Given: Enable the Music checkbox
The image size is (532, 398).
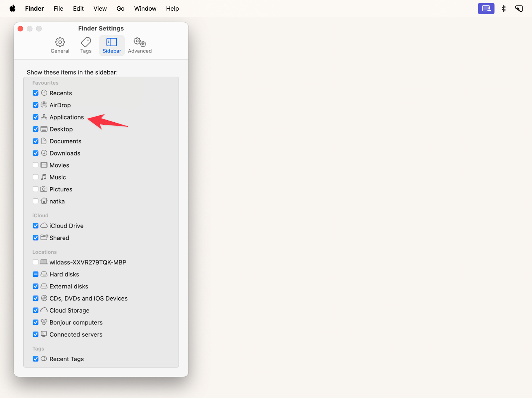Looking at the screenshot, I should click(x=36, y=177).
